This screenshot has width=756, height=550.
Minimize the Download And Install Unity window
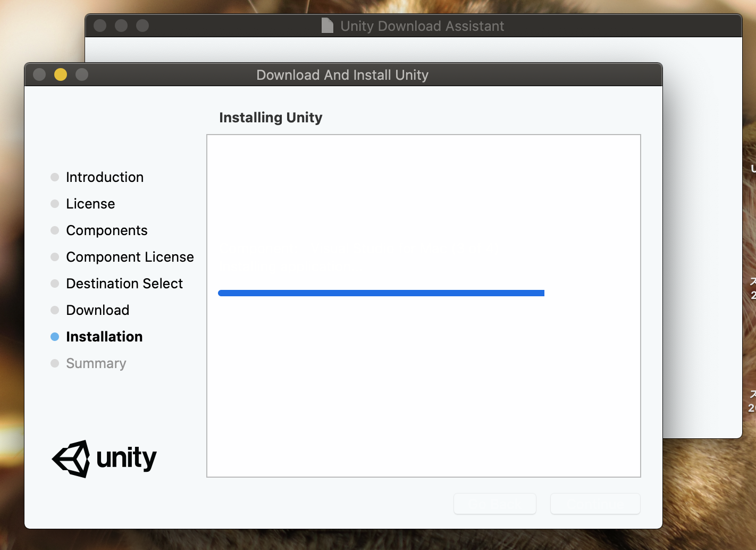61,74
